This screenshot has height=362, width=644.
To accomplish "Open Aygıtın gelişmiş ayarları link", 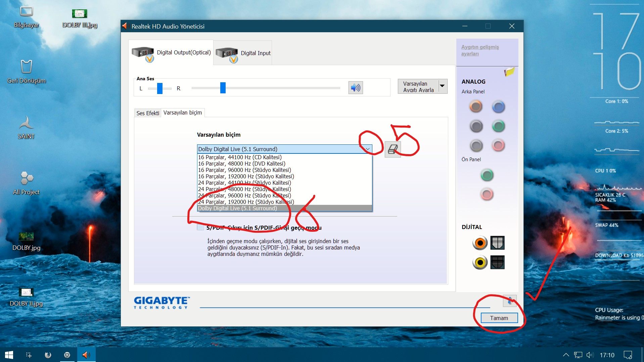I will coord(480,50).
